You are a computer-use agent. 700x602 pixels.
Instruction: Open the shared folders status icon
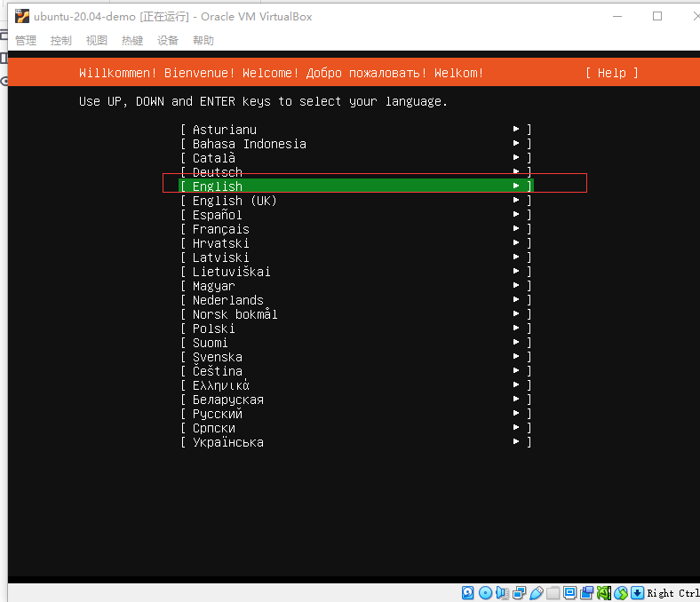coord(553,592)
